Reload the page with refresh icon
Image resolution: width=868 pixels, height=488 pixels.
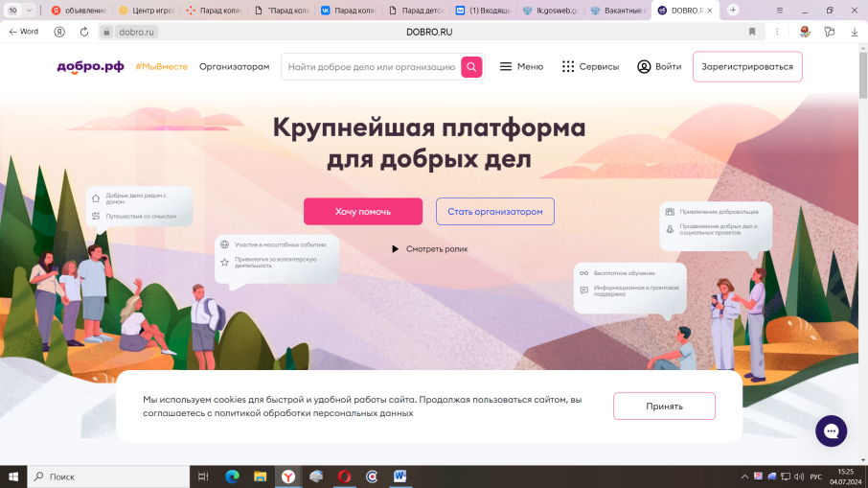tap(84, 33)
